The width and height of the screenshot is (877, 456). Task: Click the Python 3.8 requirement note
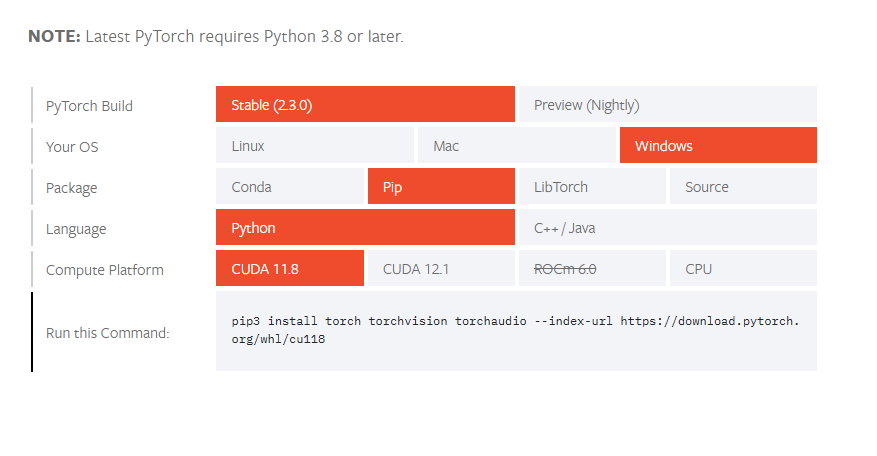tap(216, 36)
